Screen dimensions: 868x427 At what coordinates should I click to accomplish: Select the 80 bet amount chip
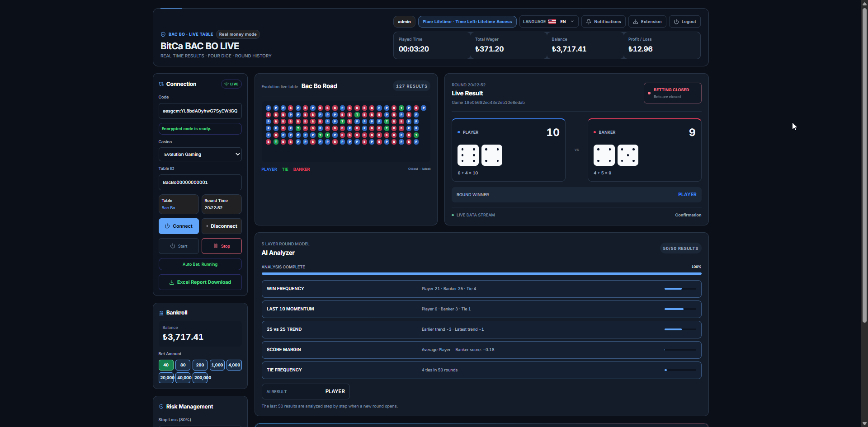click(x=183, y=365)
